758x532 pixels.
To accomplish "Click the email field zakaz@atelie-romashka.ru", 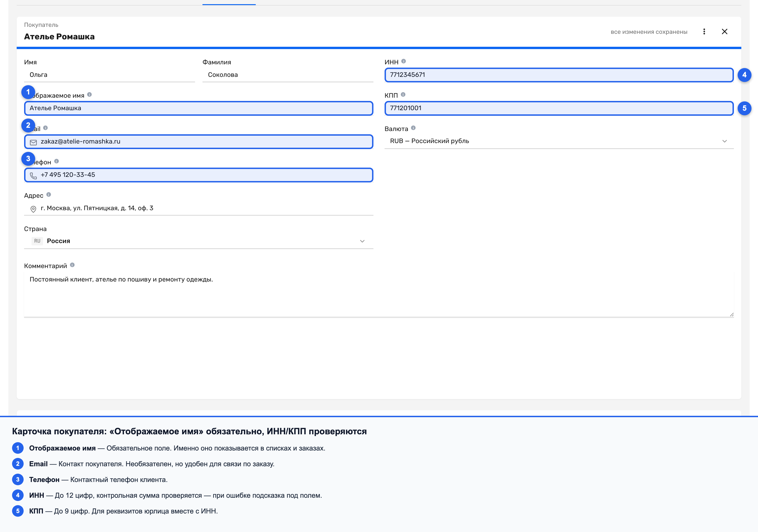I will tap(198, 141).
